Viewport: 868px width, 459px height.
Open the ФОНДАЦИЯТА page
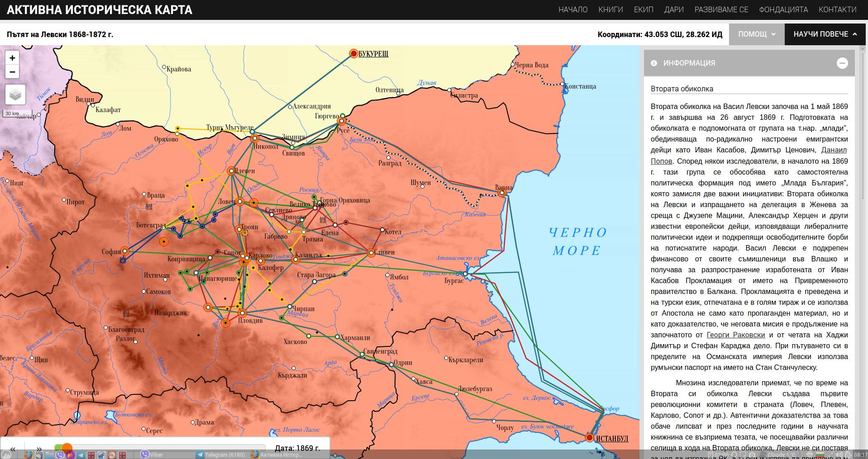click(x=783, y=9)
